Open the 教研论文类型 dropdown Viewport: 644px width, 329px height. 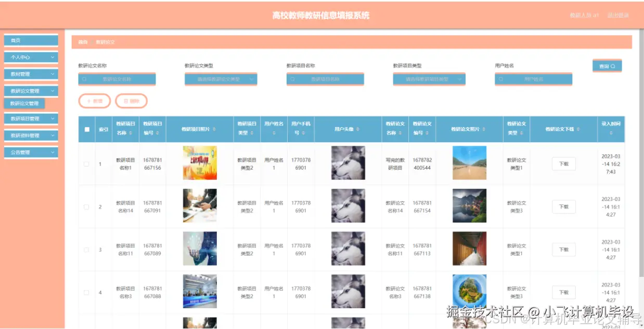pyautogui.click(x=220, y=79)
